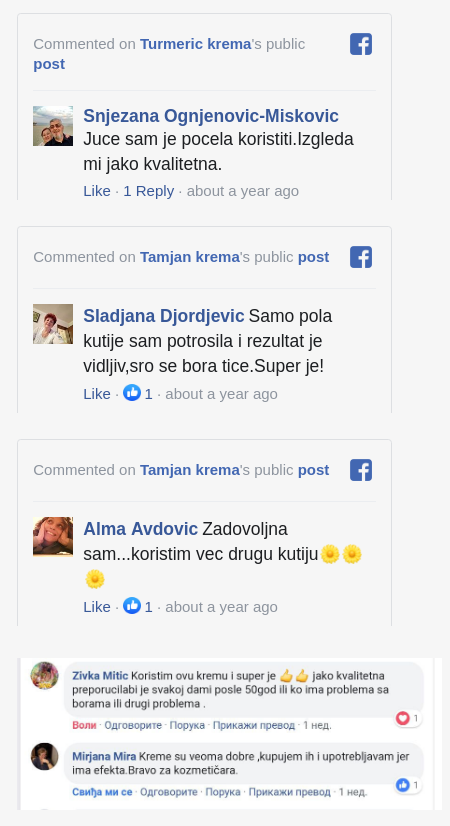Click Прикажи превод under Zivka Mitic's comment
450x826 pixels.
(x=254, y=725)
